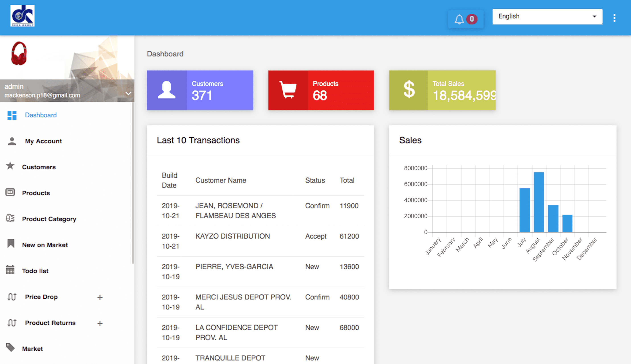
Task: Click the Customers 371 summary card
Action: tap(200, 90)
